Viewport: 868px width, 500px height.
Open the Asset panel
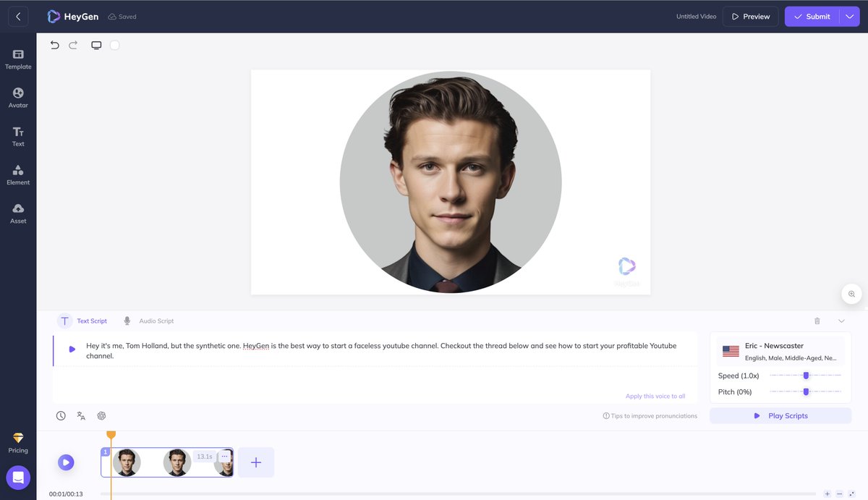18,213
